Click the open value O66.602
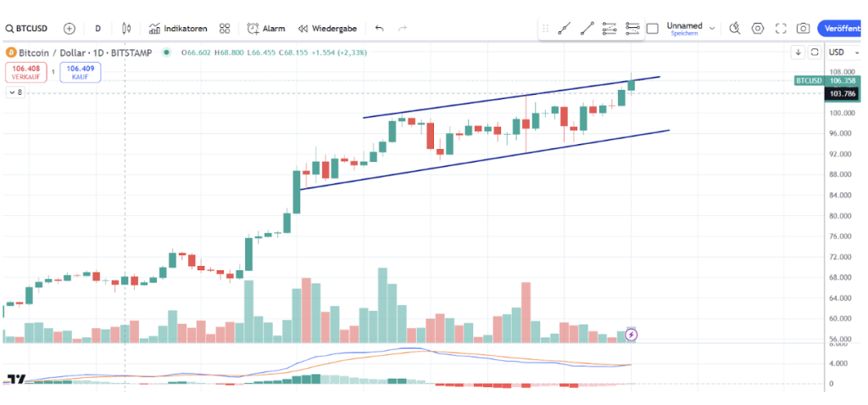The image size is (868, 405). coord(196,53)
